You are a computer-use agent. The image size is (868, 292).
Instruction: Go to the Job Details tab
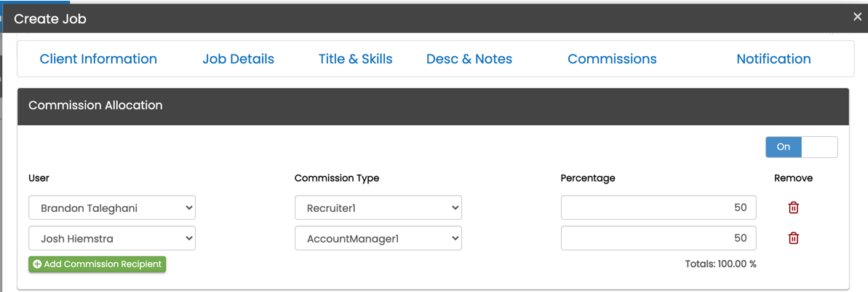(238, 59)
